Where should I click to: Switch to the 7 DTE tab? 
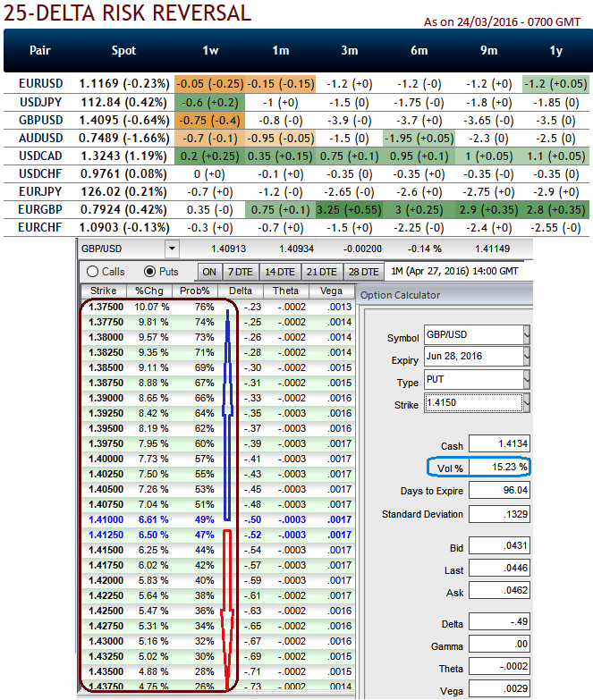(240, 272)
